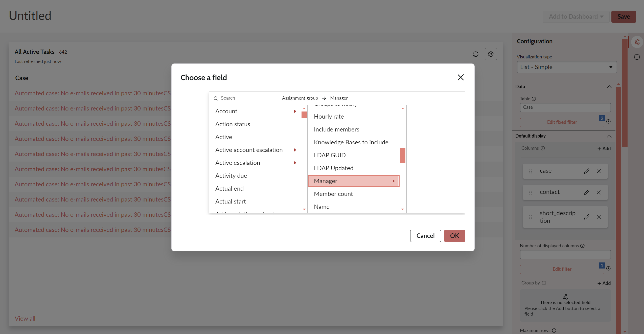Screen dimensions: 644x334
Task: Click the drag handle on short_description column
Action: click(x=530, y=217)
